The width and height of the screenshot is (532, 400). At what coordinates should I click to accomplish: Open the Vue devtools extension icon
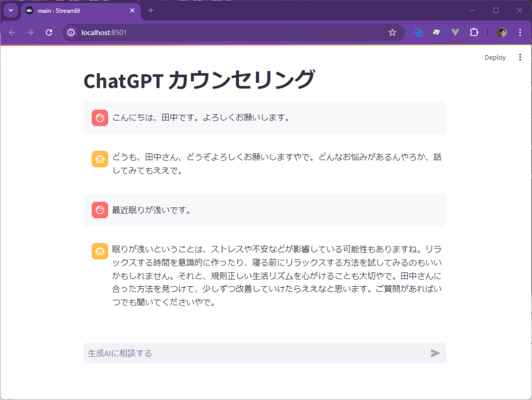click(455, 33)
